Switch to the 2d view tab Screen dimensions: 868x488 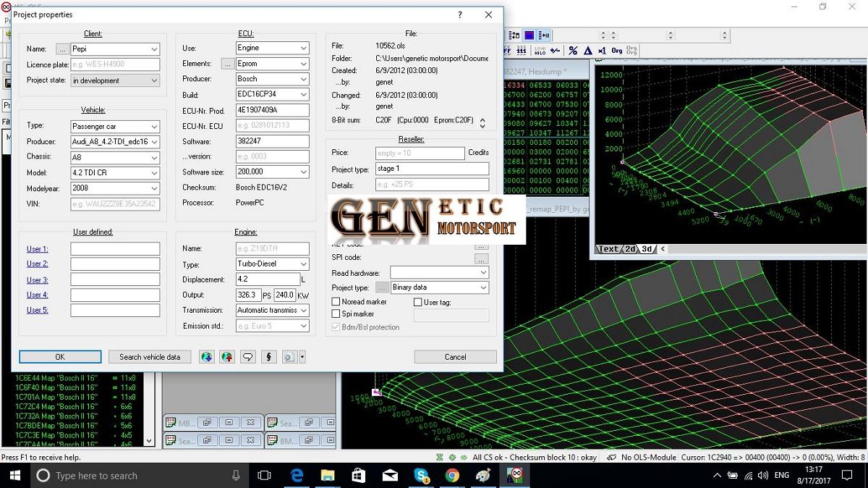(x=630, y=249)
